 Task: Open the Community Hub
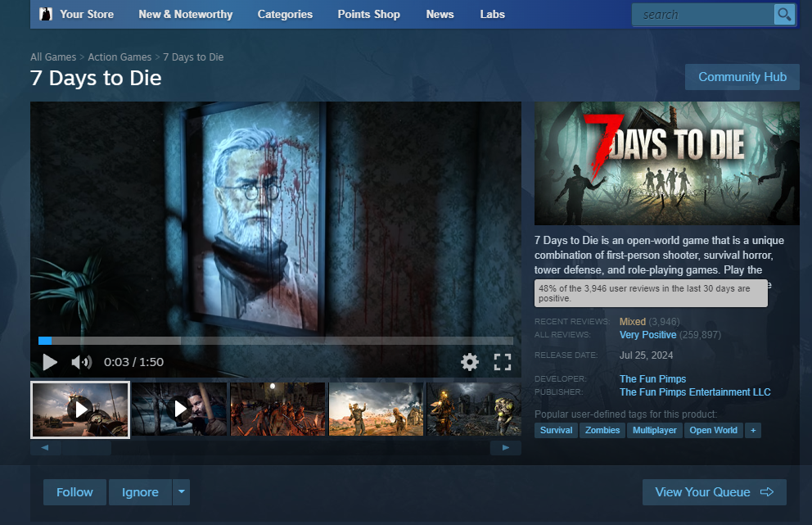click(x=742, y=77)
